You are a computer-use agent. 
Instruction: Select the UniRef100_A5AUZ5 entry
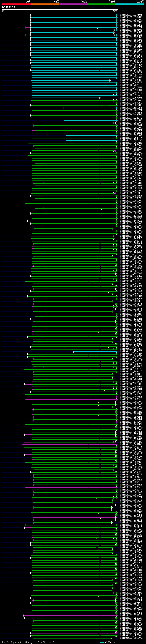click(131, 352)
